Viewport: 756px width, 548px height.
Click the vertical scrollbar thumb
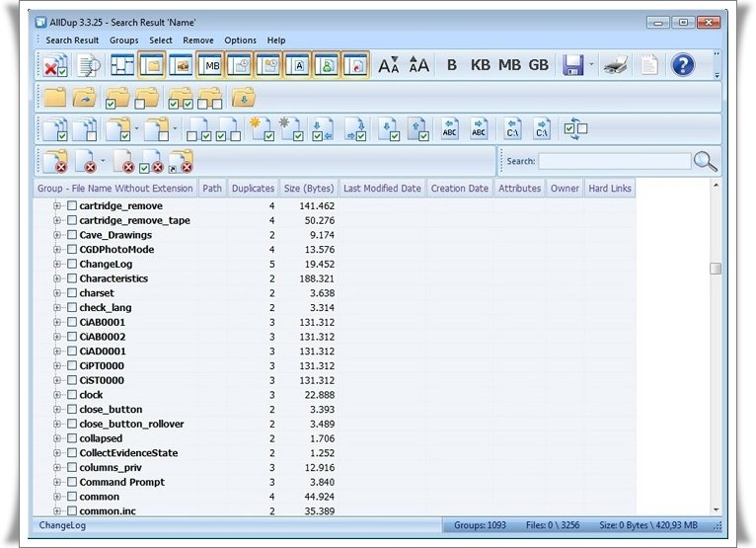coord(716,269)
